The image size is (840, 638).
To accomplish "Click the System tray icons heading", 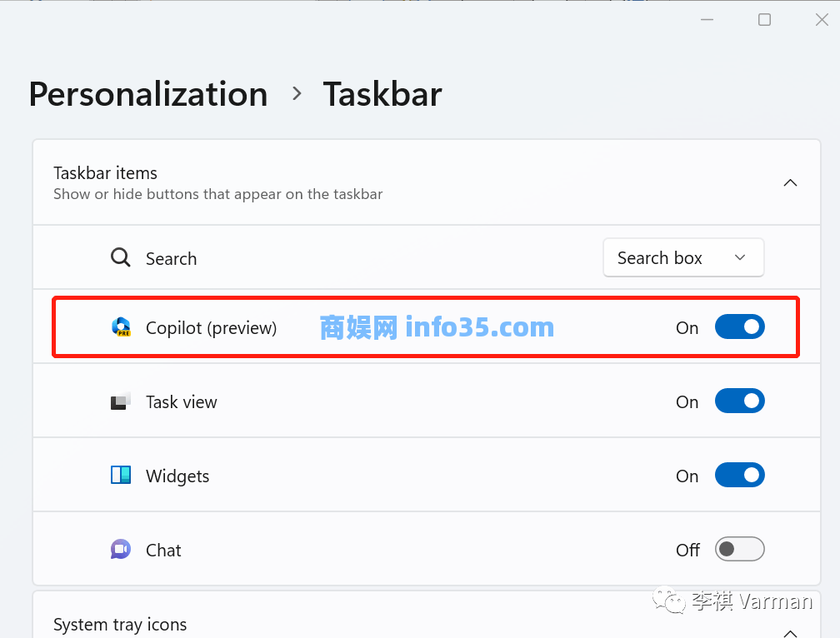I will 120,625.
